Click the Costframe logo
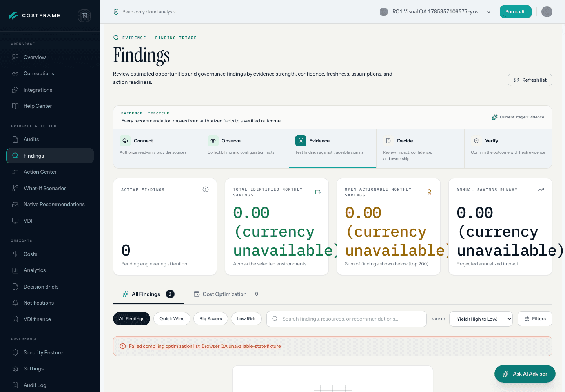The height and width of the screenshot is (392, 565). click(x=35, y=16)
